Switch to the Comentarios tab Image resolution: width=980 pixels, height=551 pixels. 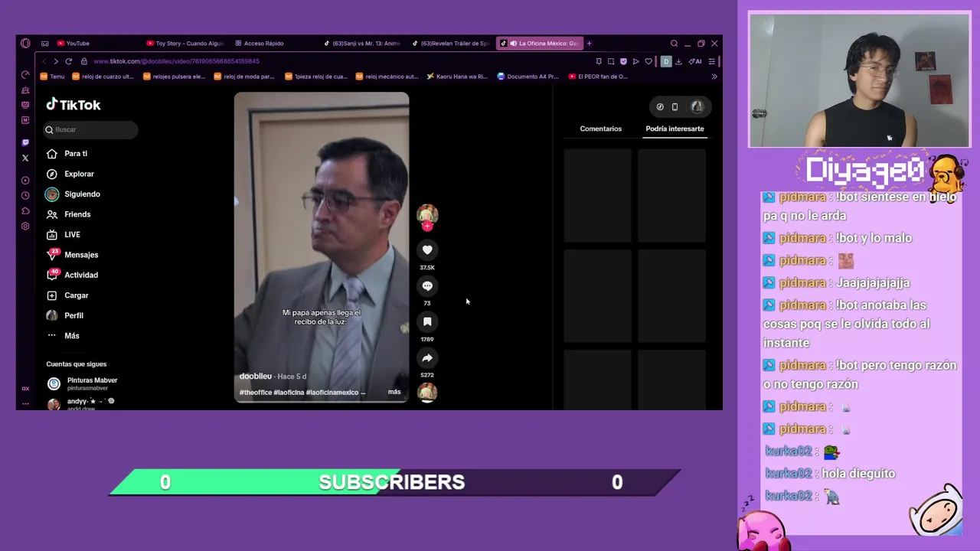coord(600,129)
